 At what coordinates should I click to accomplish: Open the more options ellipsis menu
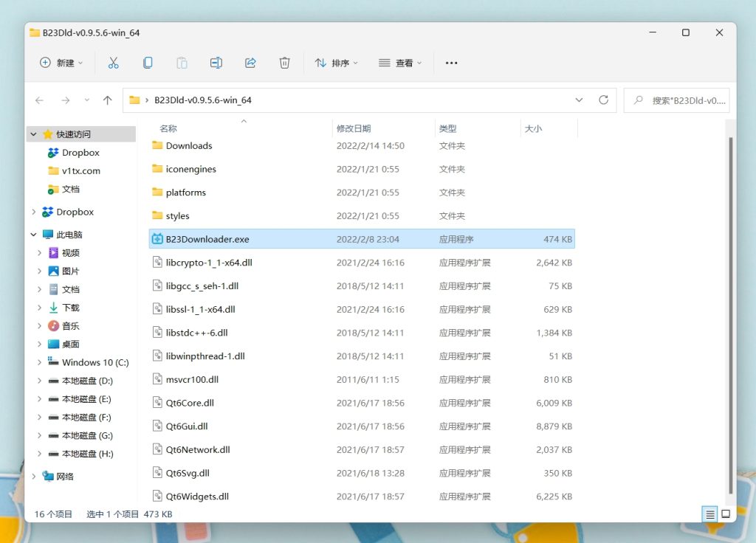pos(451,63)
